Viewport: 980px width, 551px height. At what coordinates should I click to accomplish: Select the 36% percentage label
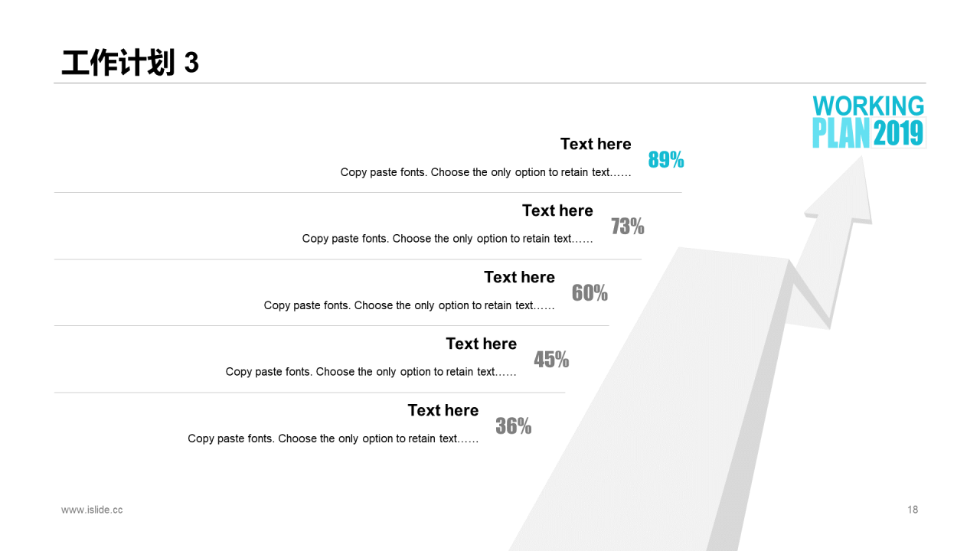click(514, 425)
